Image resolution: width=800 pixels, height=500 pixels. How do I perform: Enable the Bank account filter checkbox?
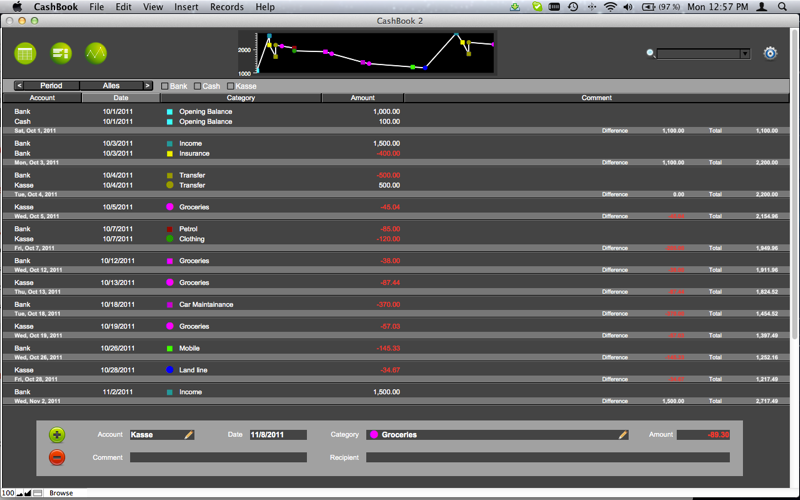pyautogui.click(x=164, y=86)
